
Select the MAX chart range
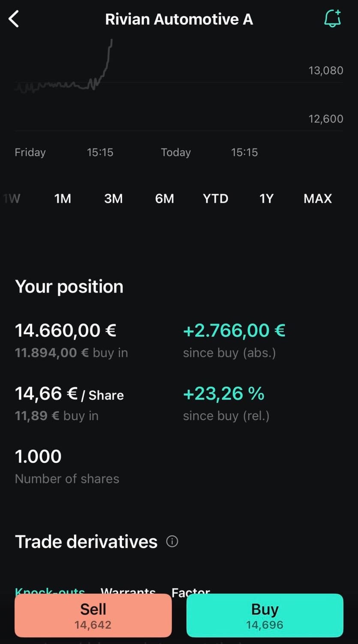pos(318,199)
